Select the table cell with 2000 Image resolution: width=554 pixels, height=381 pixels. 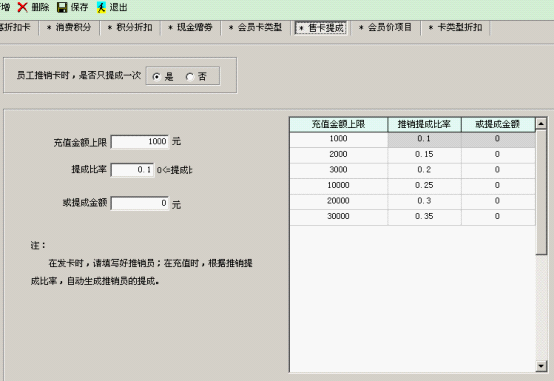pos(338,154)
